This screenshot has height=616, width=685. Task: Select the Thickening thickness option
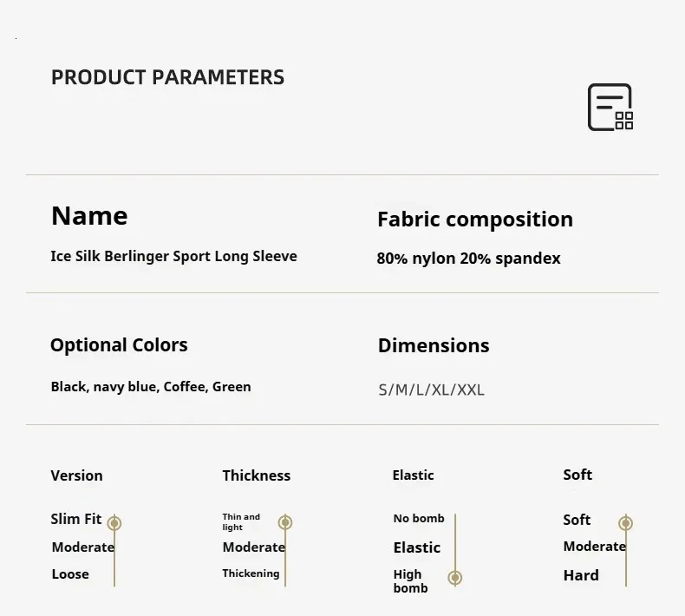click(251, 573)
